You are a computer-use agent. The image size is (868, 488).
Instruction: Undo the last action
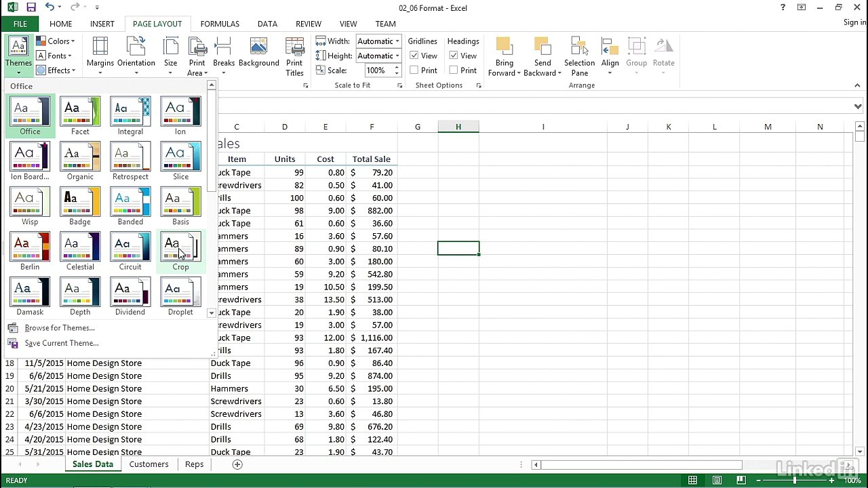(50, 7)
